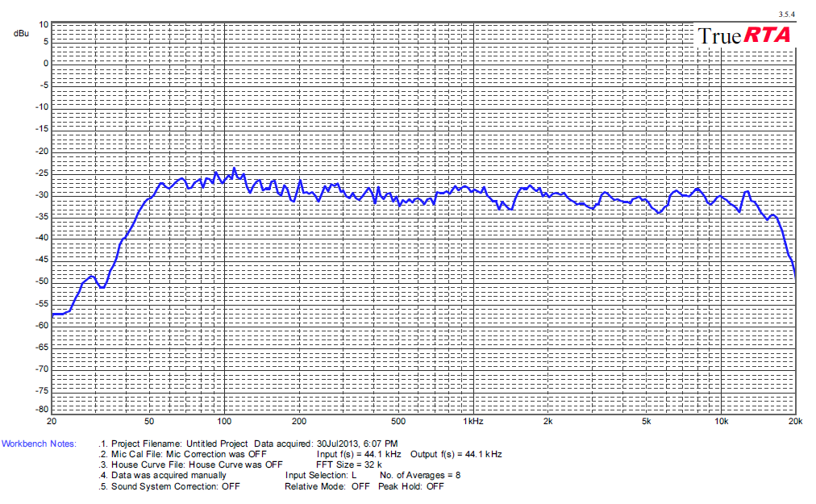Click the '-55' level axis label
Image resolution: width=816 pixels, height=504 pixels.
point(42,303)
